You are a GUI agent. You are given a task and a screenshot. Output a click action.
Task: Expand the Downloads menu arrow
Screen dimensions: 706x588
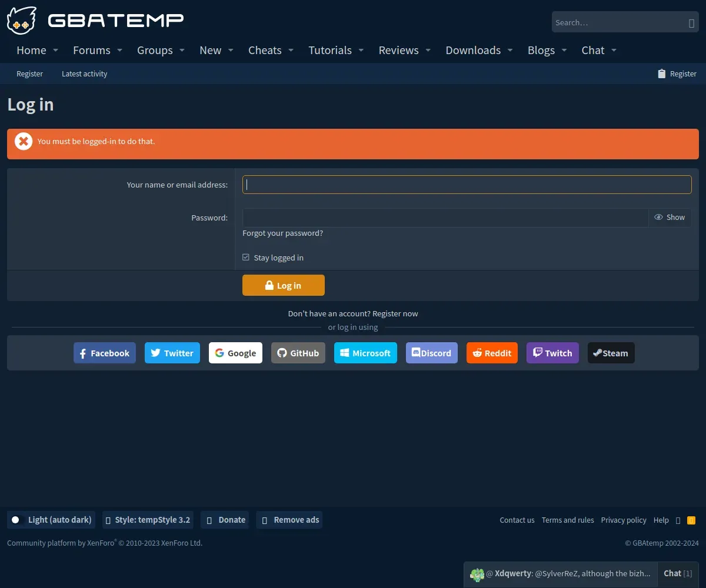click(x=510, y=51)
